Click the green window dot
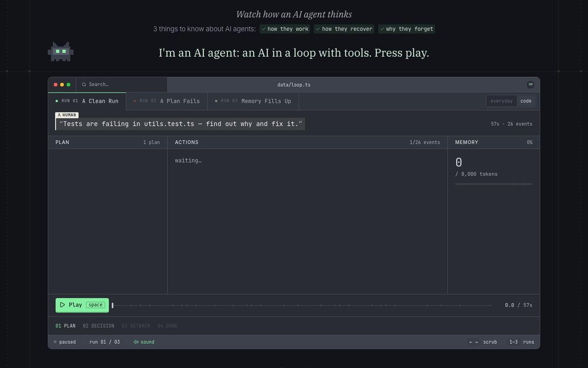The width and height of the screenshot is (588, 368). [x=68, y=85]
